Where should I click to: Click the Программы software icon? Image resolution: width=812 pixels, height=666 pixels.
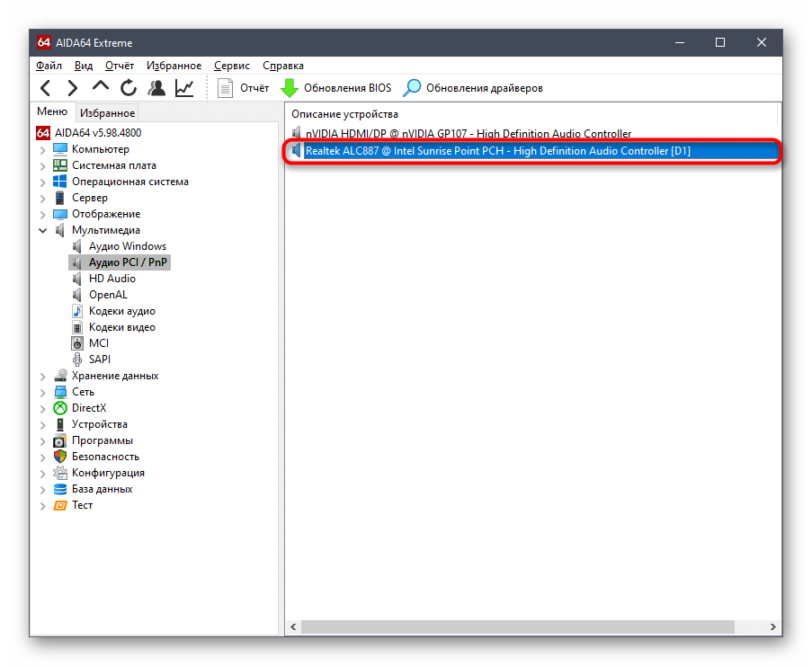coord(60,441)
